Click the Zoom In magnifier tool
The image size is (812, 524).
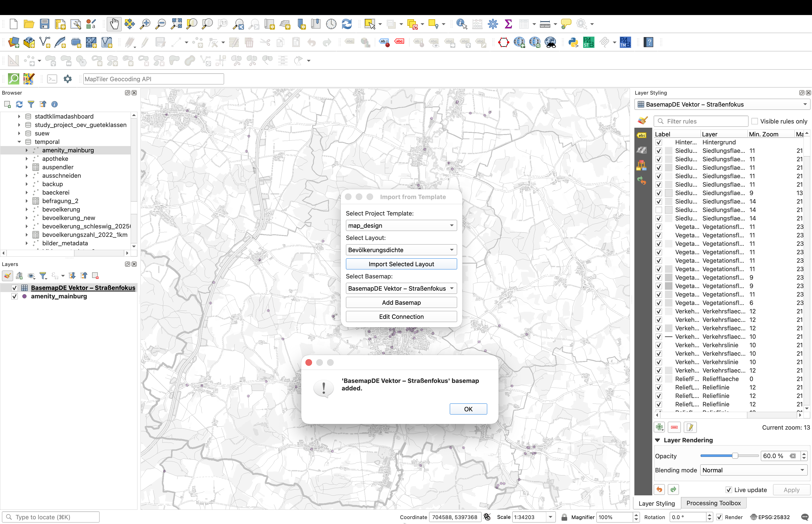pyautogui.click(x=145, y=24)
